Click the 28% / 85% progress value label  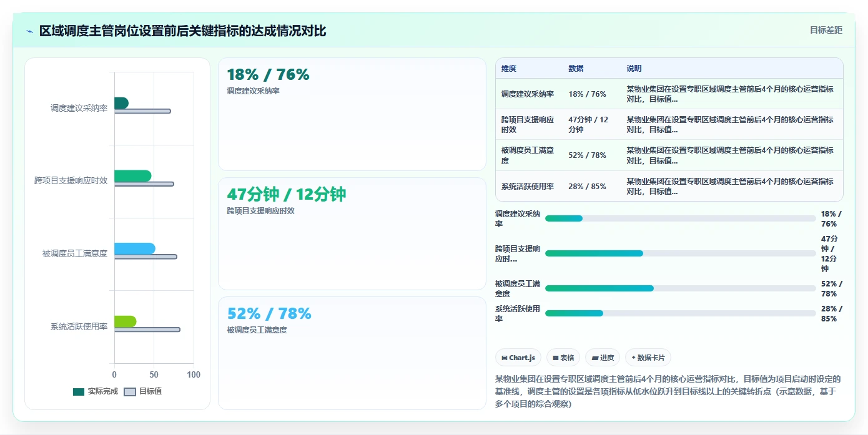[831, 313]
